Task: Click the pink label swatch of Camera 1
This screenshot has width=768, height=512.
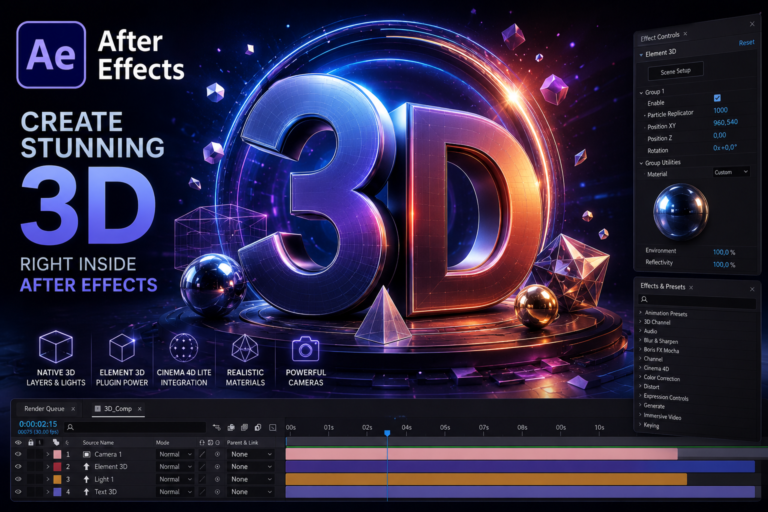Action: [x=57, y=454]
